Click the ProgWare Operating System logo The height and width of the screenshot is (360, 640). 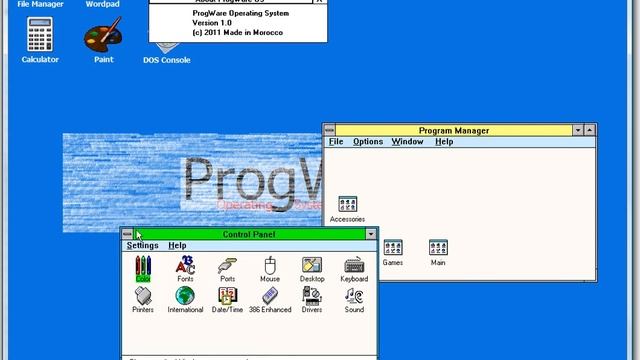[x=193, y=182]
